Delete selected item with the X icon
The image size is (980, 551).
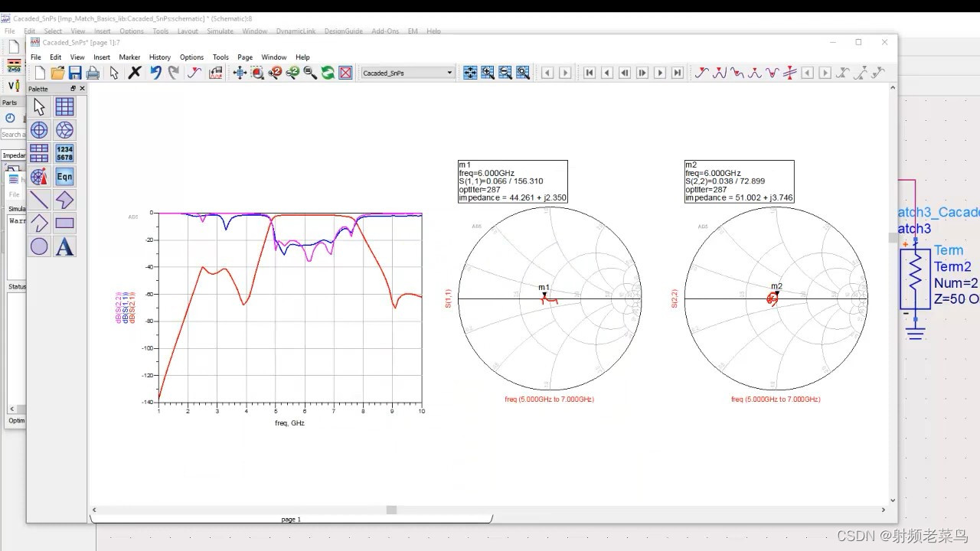coord(135,73)
